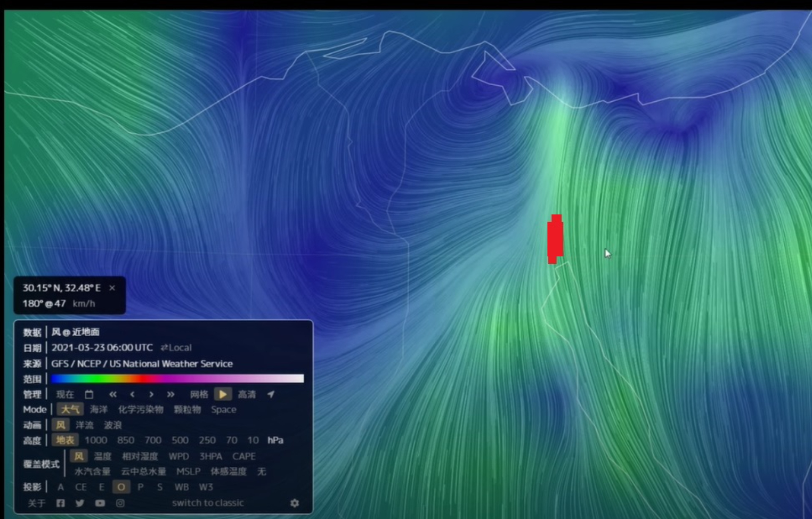Toggle 高清 high-definition mode
The image size is (812, 519).
(246, 394)
